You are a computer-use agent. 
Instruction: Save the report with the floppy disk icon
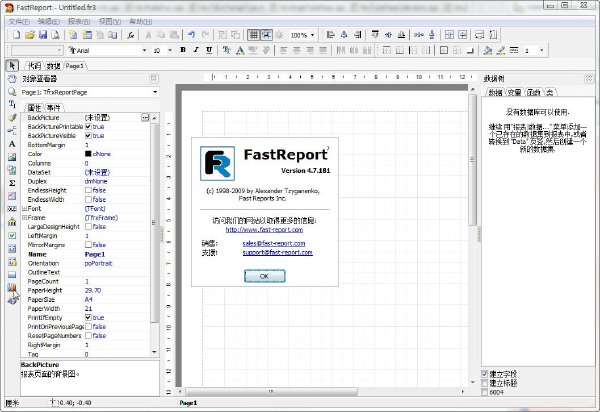[x=43, y=35]
